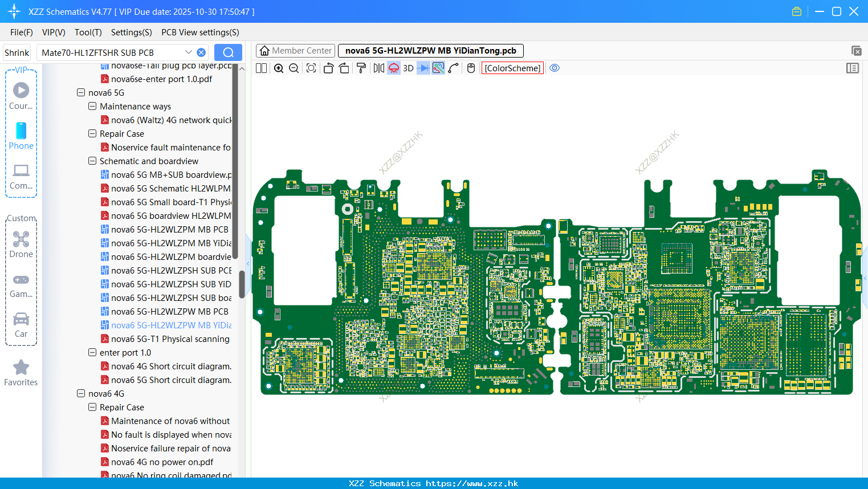Zoom in on the PCB view
Image resolution: width=868 pixels, height=489 pixels.
pos(279,68)
